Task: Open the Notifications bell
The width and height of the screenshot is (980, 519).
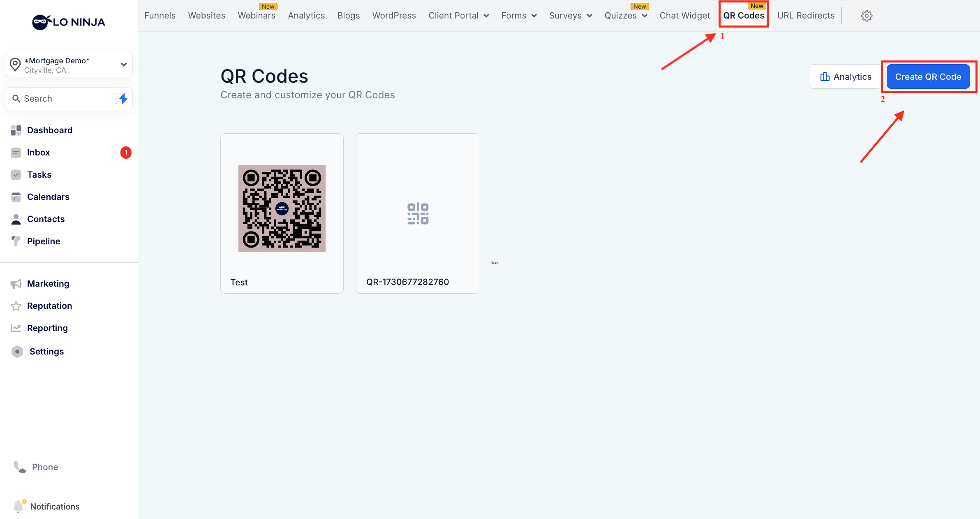Action: [54, 507]
